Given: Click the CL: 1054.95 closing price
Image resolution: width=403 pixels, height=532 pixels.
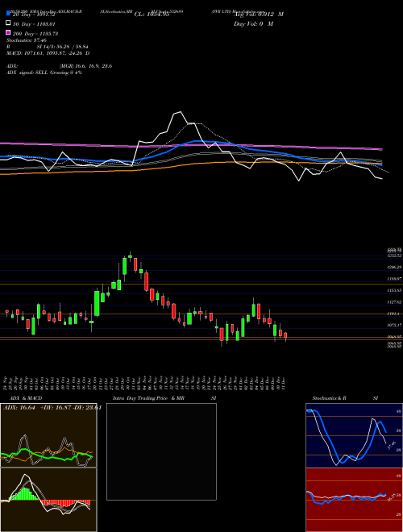Looking at the screenshot, I should (152, 15).
